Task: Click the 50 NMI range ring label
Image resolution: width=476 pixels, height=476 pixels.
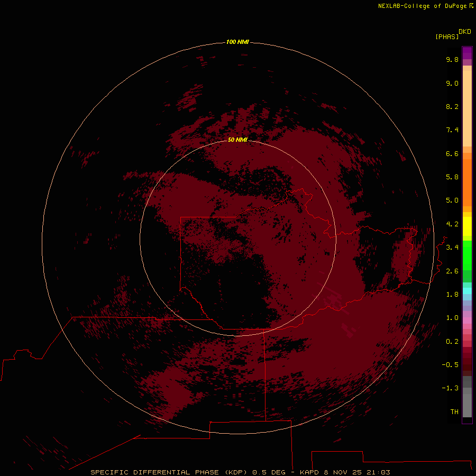Action: point(237,140)
